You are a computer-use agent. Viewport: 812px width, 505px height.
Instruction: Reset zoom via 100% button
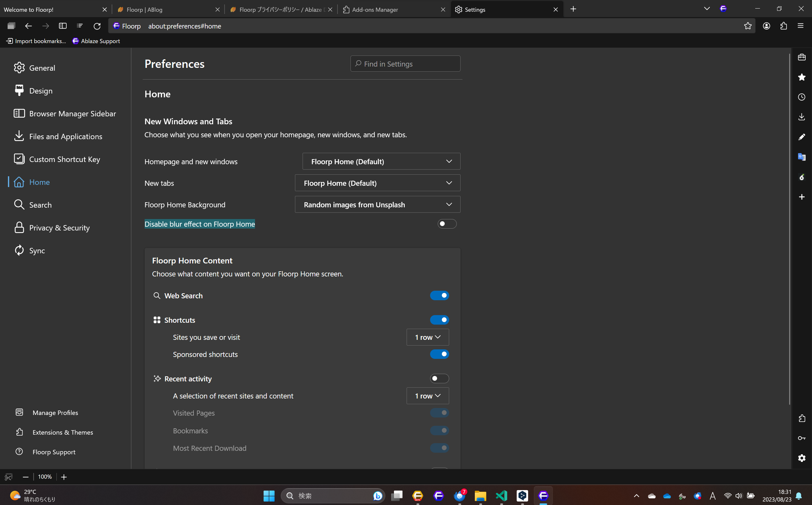coord(45,477)
